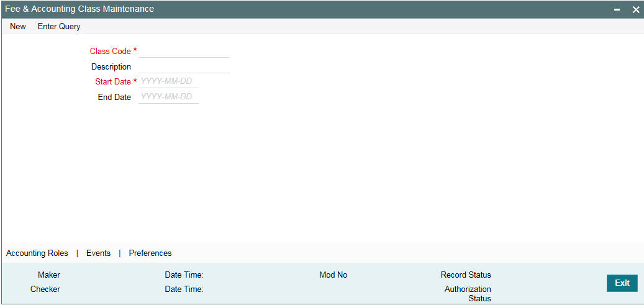Focus the Class Code input field
The image size is (644, 305).
tap(184, 52)
